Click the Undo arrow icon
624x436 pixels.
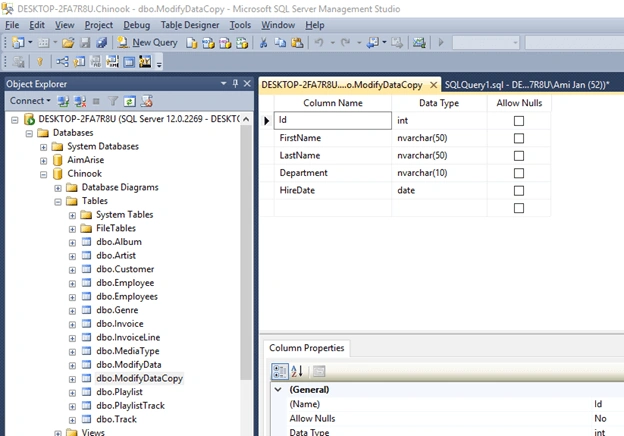tap(319, 42)
